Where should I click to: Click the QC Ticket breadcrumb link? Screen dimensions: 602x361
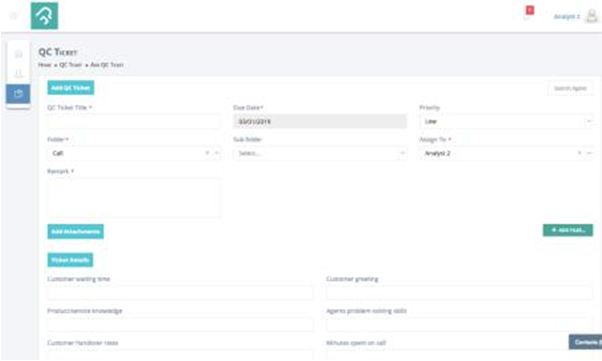point(71,65)
